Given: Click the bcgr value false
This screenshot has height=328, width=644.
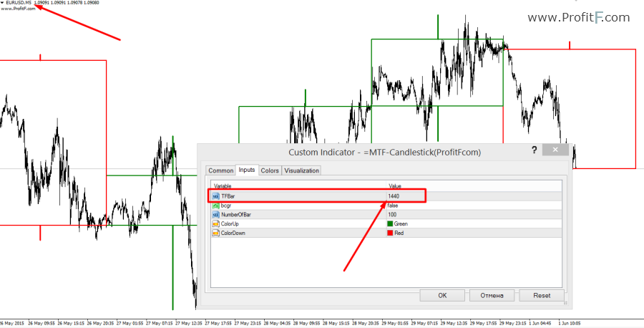Looking at the screenshot, I should coord(392,206).
